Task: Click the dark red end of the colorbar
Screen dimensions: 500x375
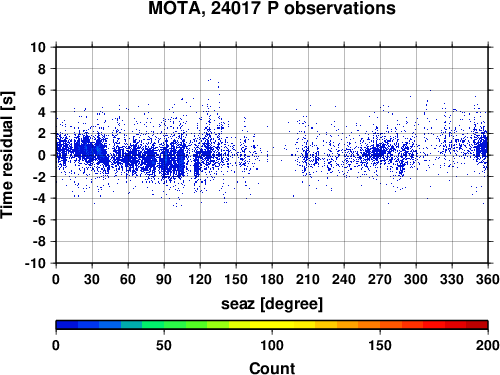Action: tap(477, 325)
